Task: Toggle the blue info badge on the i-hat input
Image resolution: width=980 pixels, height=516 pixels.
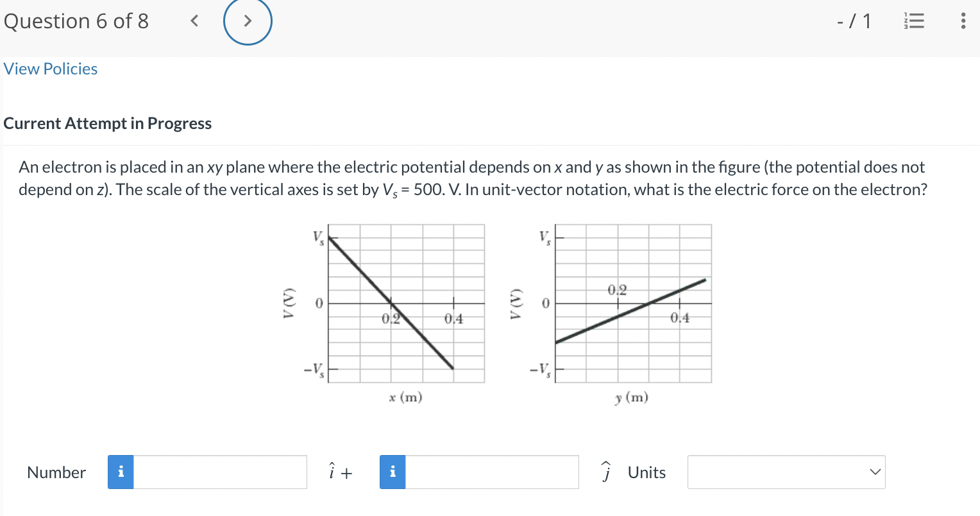Action: pyautogui.click(x=120, y=472)
